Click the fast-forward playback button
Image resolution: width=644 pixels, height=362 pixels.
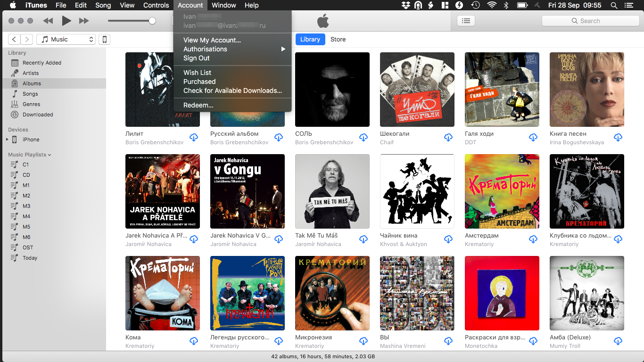84,21
